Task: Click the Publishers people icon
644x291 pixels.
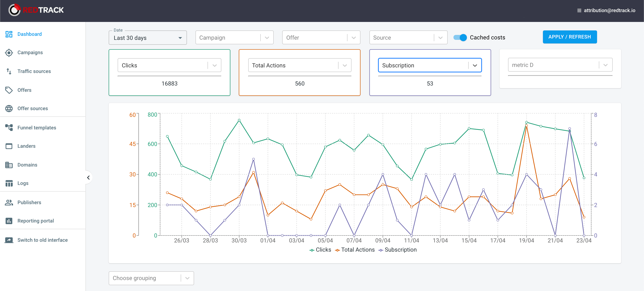Action: pos(9,202)
